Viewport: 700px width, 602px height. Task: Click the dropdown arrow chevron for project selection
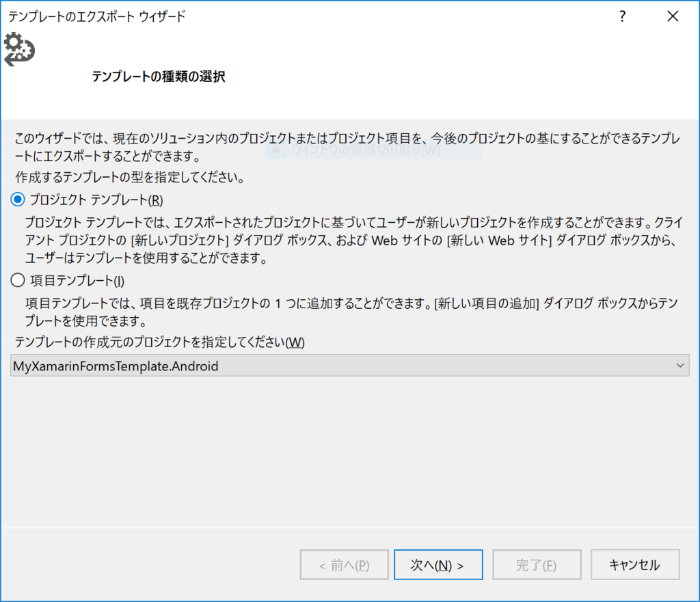click(680, 366)
